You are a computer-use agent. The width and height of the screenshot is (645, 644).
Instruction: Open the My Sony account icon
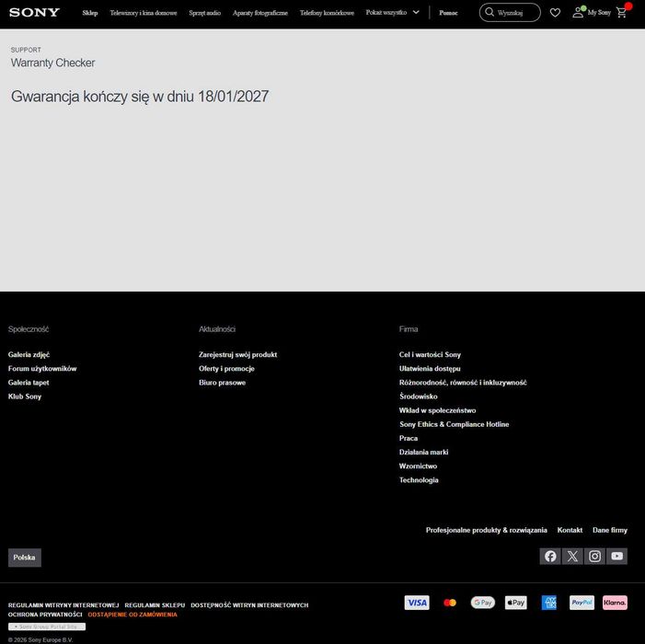(578, 12)
